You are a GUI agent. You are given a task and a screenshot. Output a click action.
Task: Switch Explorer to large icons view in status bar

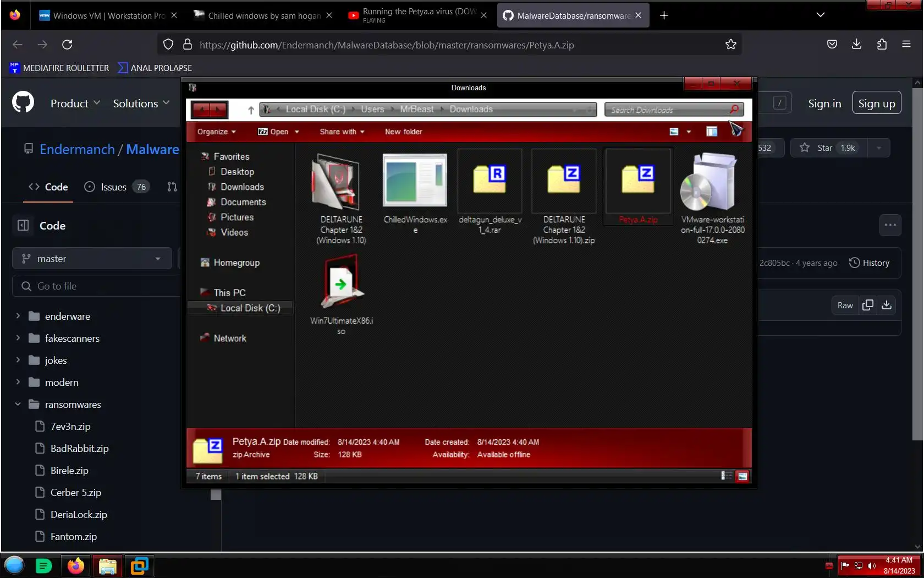click(x=743, y=476)
